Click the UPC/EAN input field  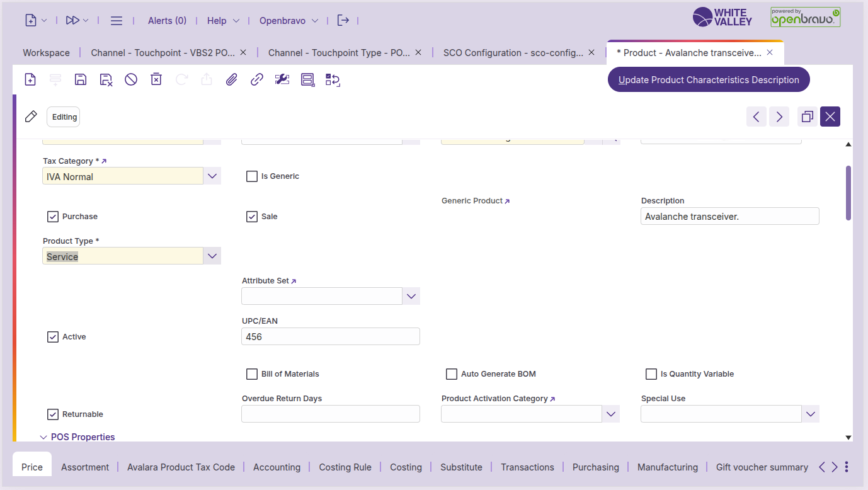330,337
